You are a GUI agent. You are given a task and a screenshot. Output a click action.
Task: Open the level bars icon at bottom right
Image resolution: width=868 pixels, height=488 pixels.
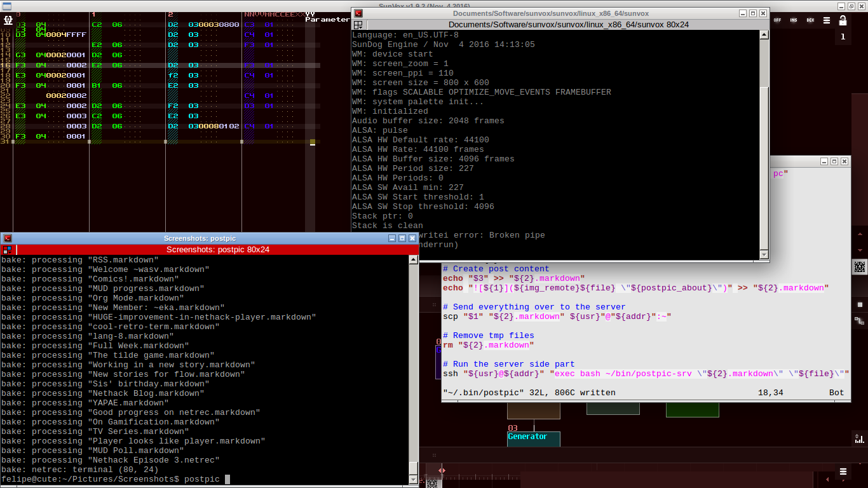tap(860, 438)
